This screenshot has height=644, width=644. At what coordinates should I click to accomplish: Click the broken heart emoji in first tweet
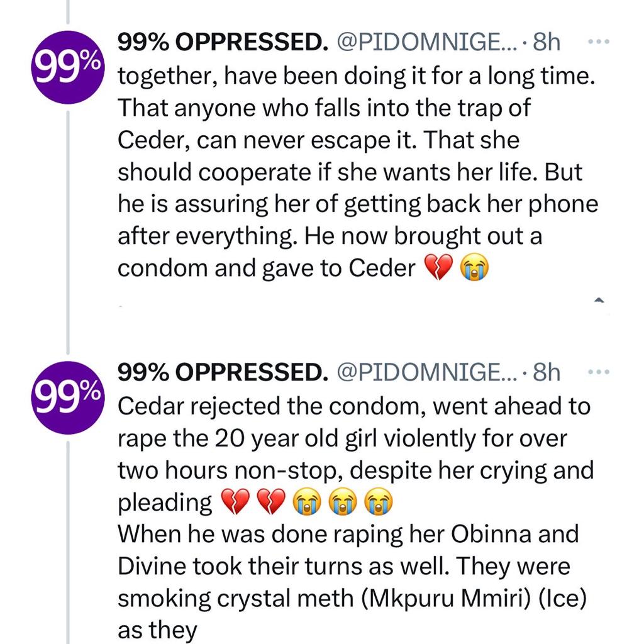click(439, 268)
